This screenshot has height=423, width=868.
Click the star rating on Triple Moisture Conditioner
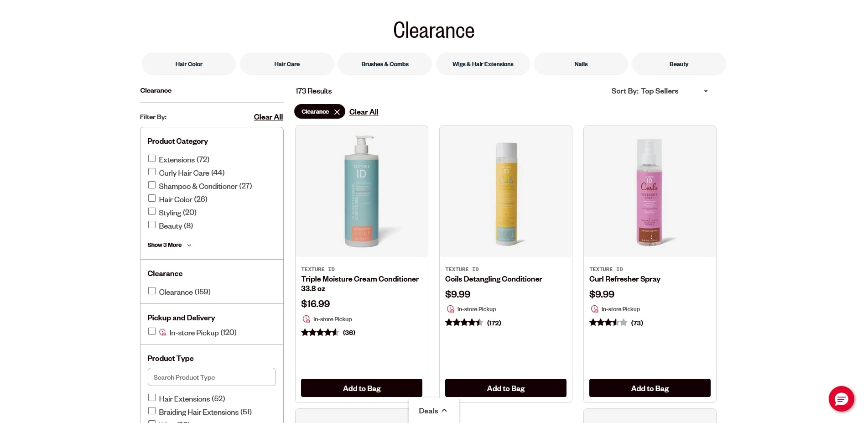320,333
